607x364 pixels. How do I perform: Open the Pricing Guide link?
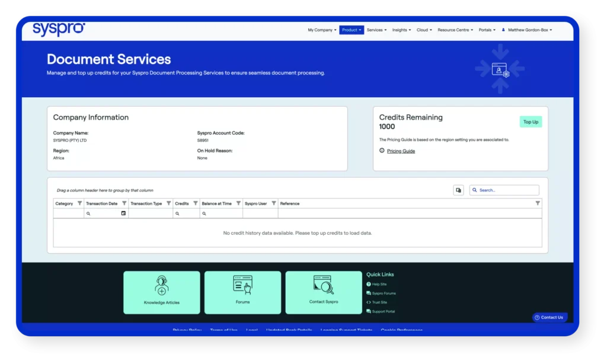tap(401, 151)
